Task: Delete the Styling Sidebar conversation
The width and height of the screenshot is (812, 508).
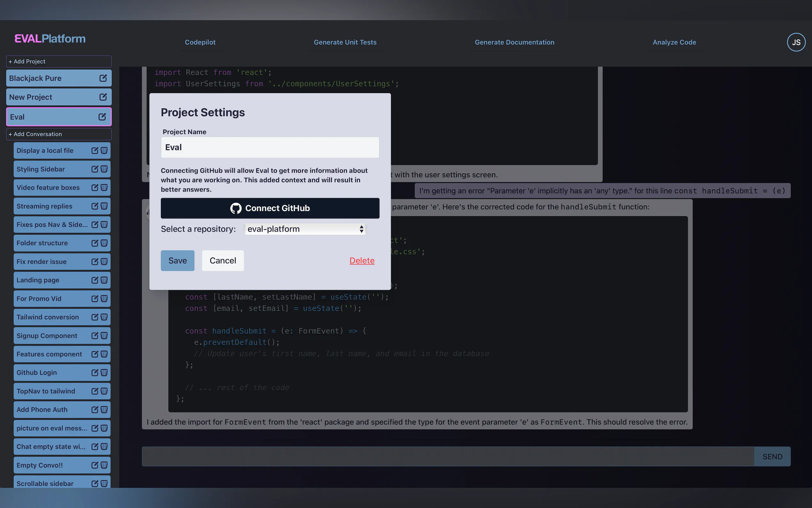Action: 104,169
